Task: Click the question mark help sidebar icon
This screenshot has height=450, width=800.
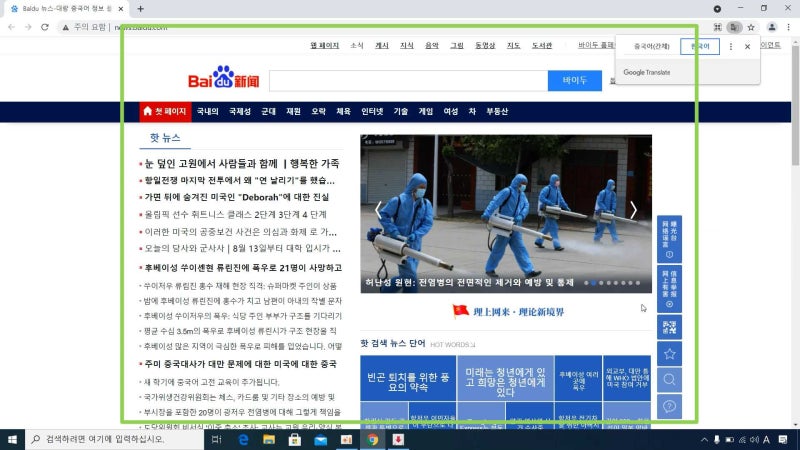Action: pos(669,407)
